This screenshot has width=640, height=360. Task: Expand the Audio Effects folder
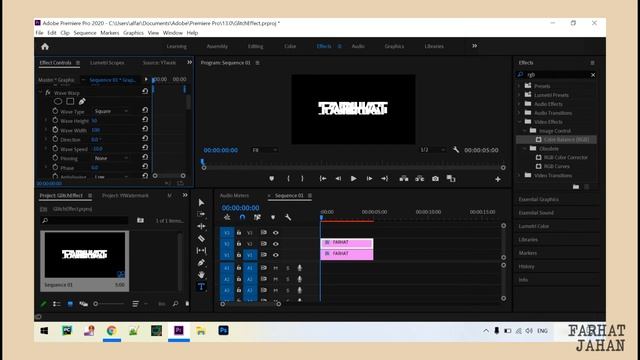(x=520, y=104)
